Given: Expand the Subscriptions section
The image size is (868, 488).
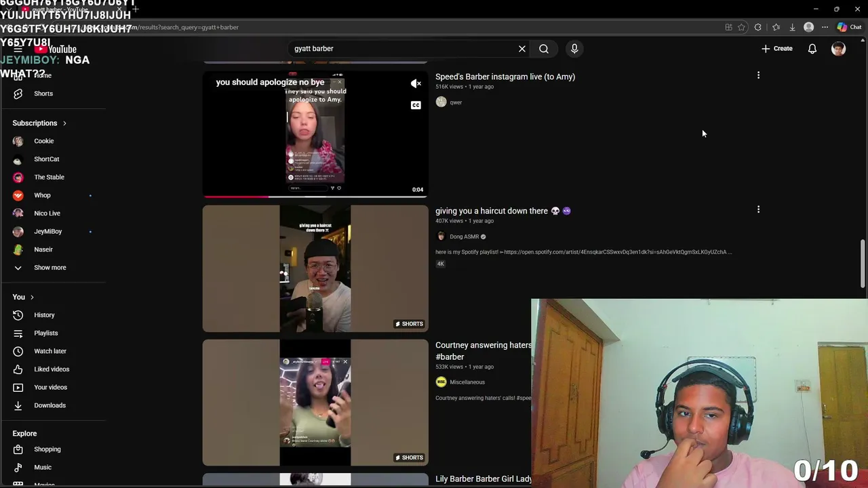Looking at the screenshot, I should coord(39,123).
